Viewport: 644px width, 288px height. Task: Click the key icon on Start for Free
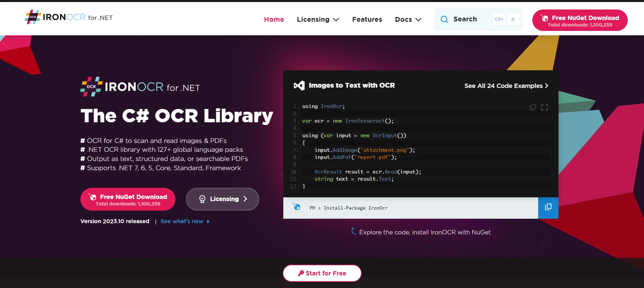[301, 273]
